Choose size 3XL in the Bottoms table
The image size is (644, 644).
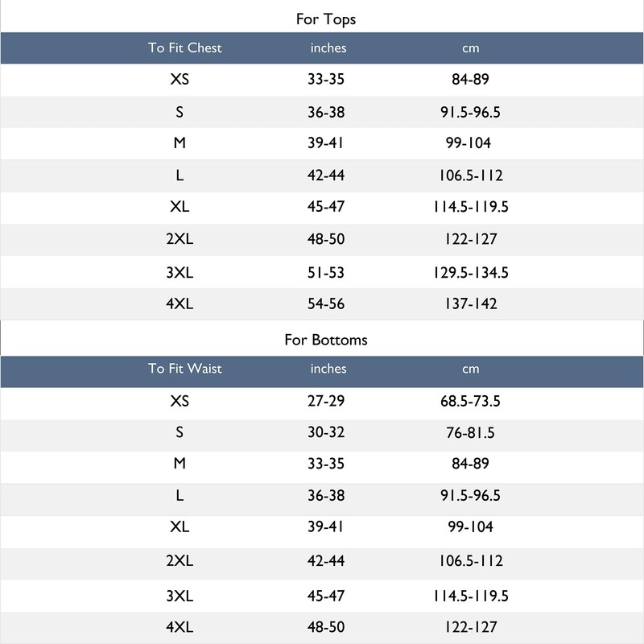click(x=180, y=596)
